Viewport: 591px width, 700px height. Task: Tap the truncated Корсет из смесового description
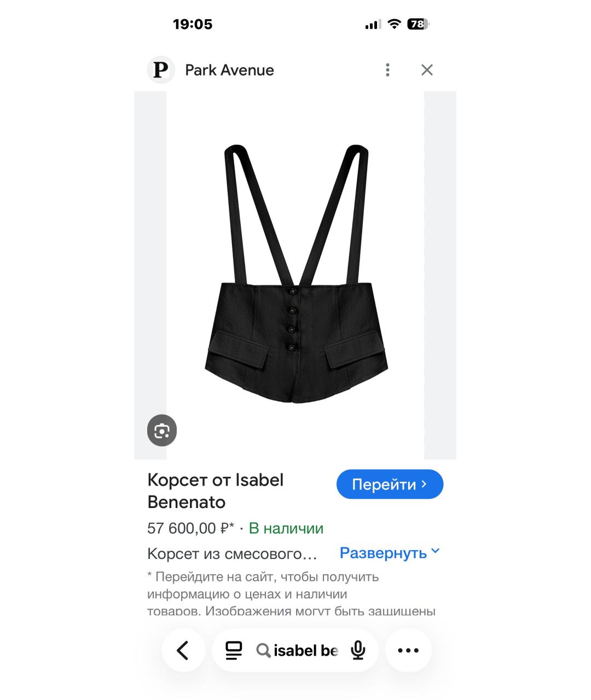232,554
